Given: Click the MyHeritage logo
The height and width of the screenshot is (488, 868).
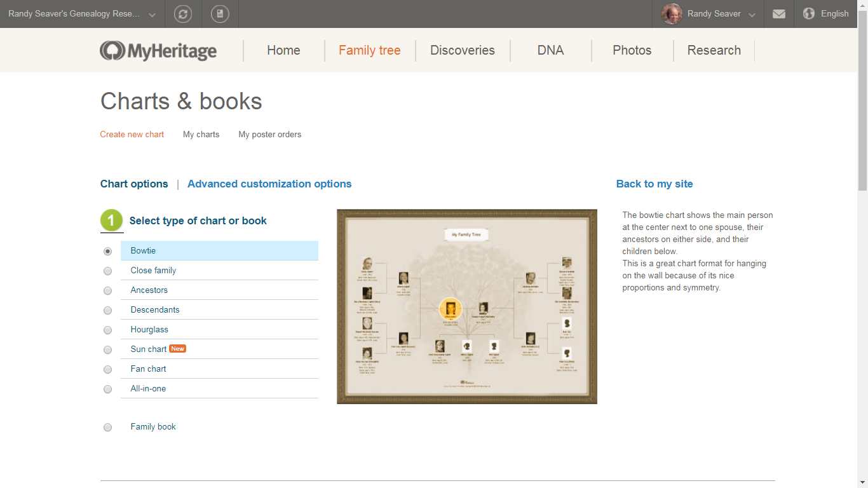Looking at the screenshot, I should pyautogui.click(x=158, y=50).
